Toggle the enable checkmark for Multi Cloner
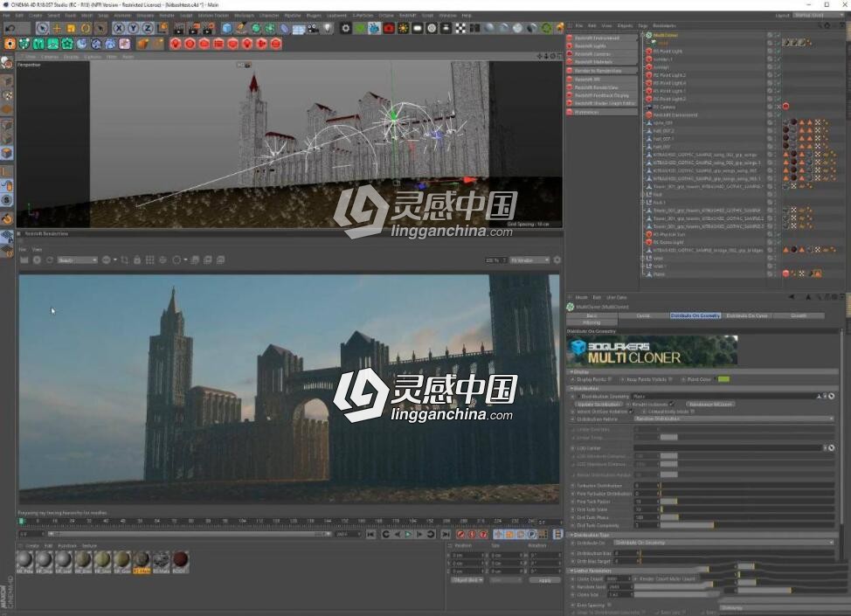The height and width of the screenshot is (616, 851). point(778,35)
